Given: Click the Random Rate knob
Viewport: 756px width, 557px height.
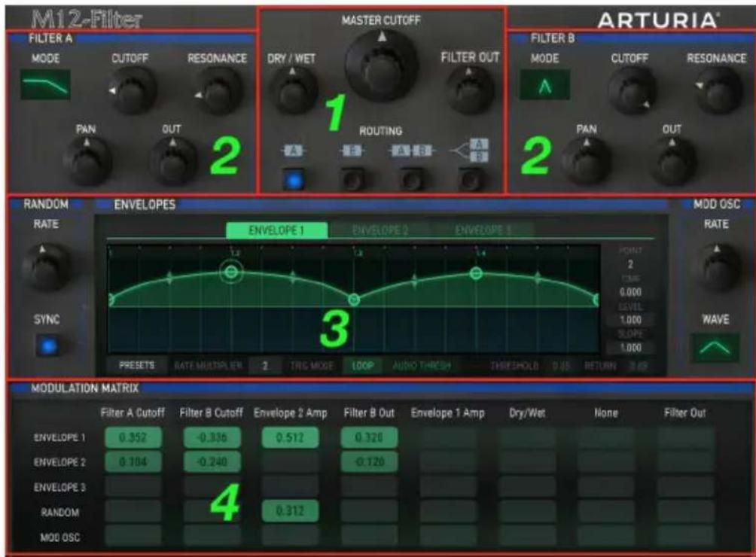Looking at the screenshot, I should coord(46,267).
